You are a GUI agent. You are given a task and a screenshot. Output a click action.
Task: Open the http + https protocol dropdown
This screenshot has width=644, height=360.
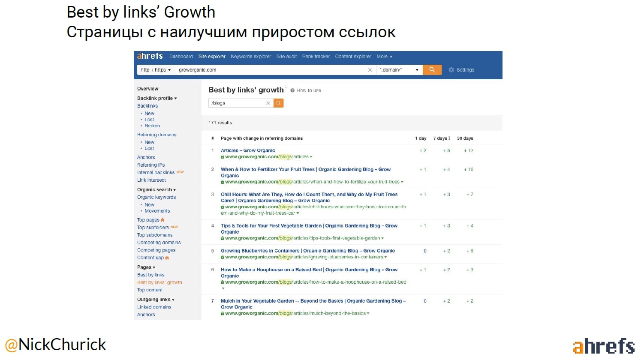tap(156, 70)
